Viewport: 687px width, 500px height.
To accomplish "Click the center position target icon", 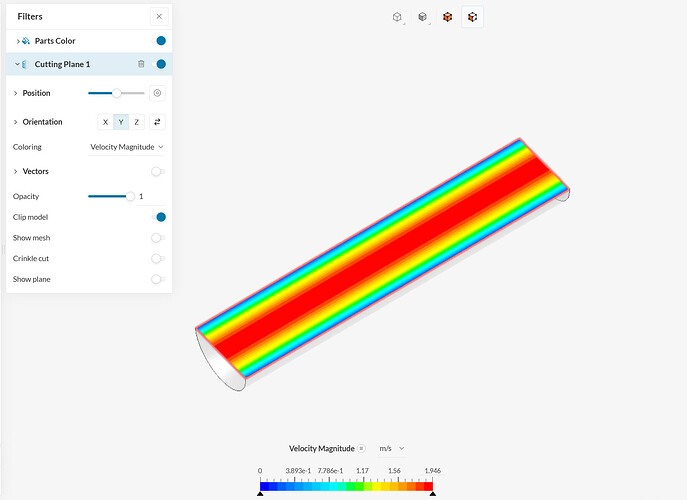I will coord(157,93).
